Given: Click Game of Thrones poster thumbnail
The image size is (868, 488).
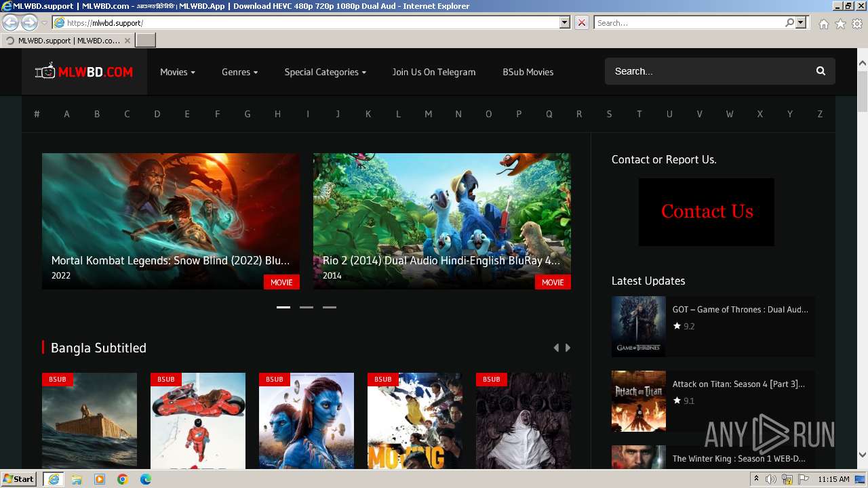Looking at the screenshot, I should click(639, 327).
